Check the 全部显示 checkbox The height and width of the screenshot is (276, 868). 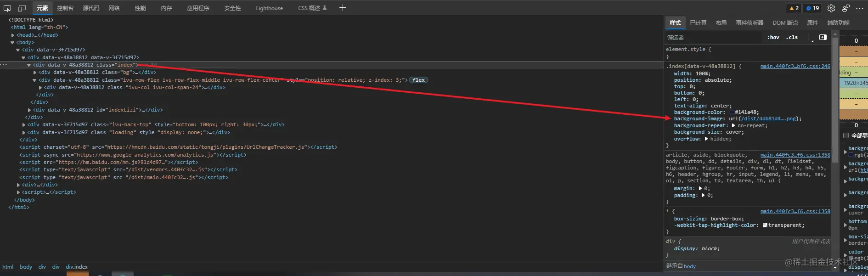coord(846,135)
